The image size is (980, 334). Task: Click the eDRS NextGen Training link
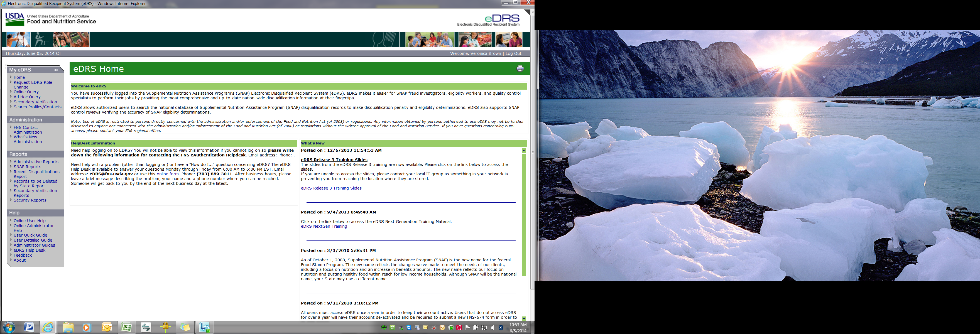324,226
